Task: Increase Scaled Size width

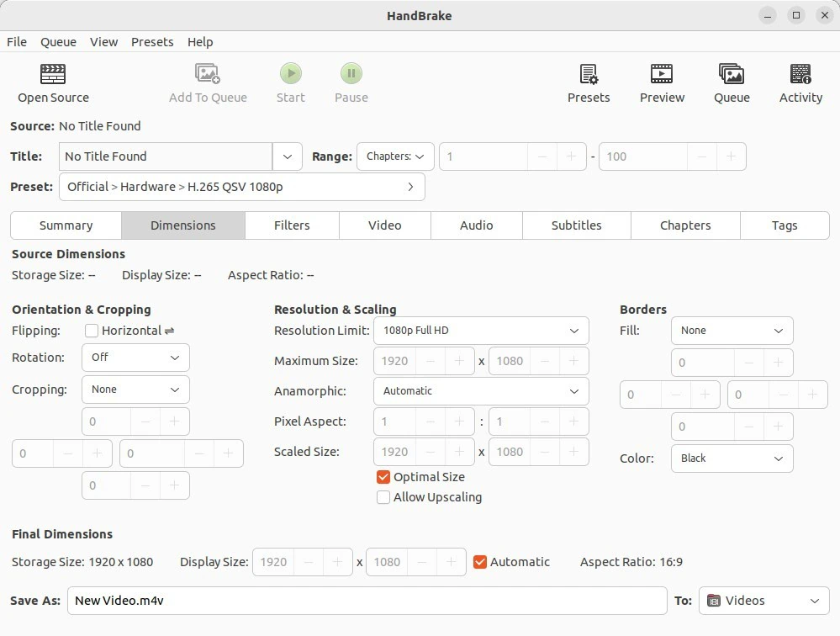Action: (x=459, y=452)
